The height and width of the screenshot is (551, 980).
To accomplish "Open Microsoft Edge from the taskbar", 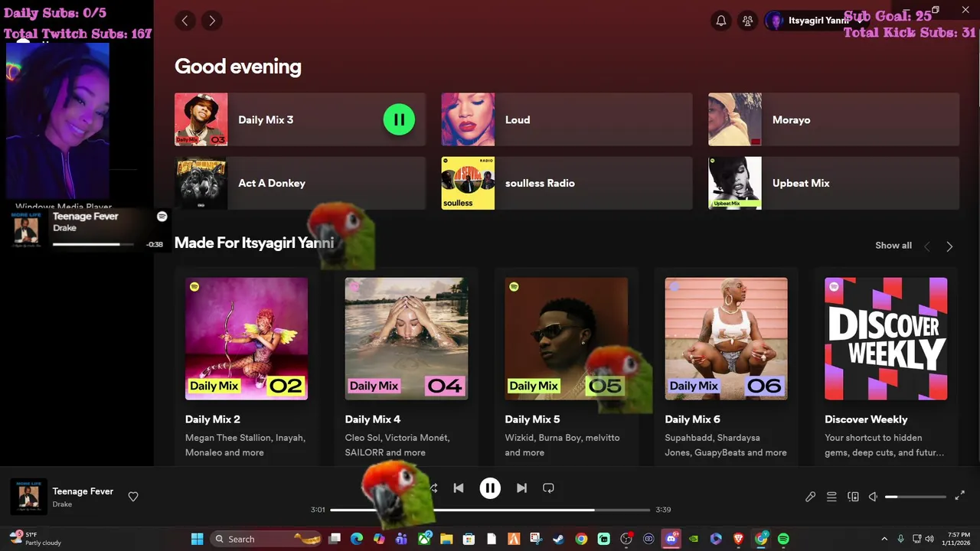I will pyautogui.click(x=357, y=539).
